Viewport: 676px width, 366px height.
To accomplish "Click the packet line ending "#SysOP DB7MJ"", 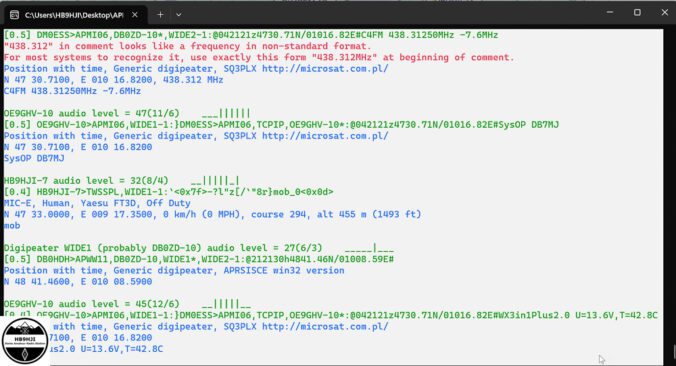I will (282, 125).
